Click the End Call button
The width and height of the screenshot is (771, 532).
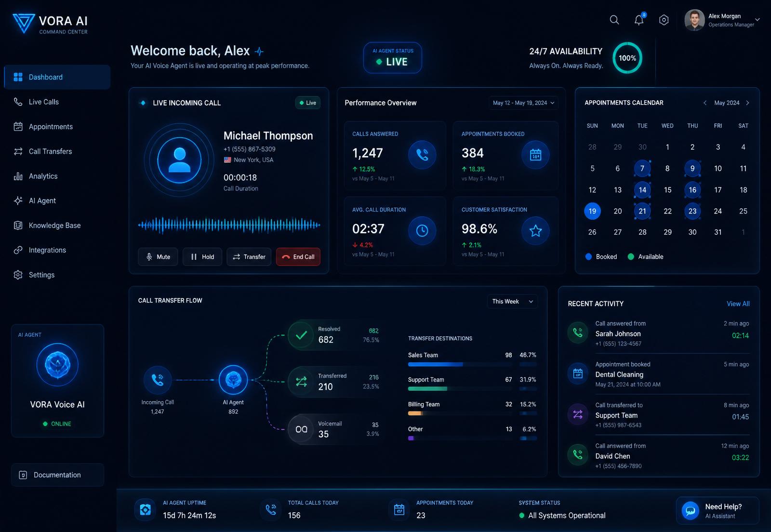click(298, 257)
